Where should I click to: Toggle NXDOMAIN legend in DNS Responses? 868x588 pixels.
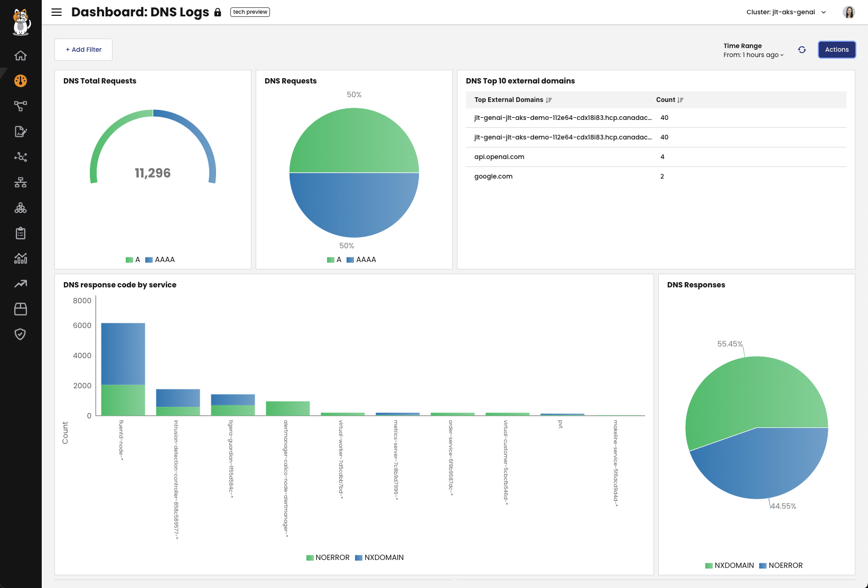pos(730,565)
